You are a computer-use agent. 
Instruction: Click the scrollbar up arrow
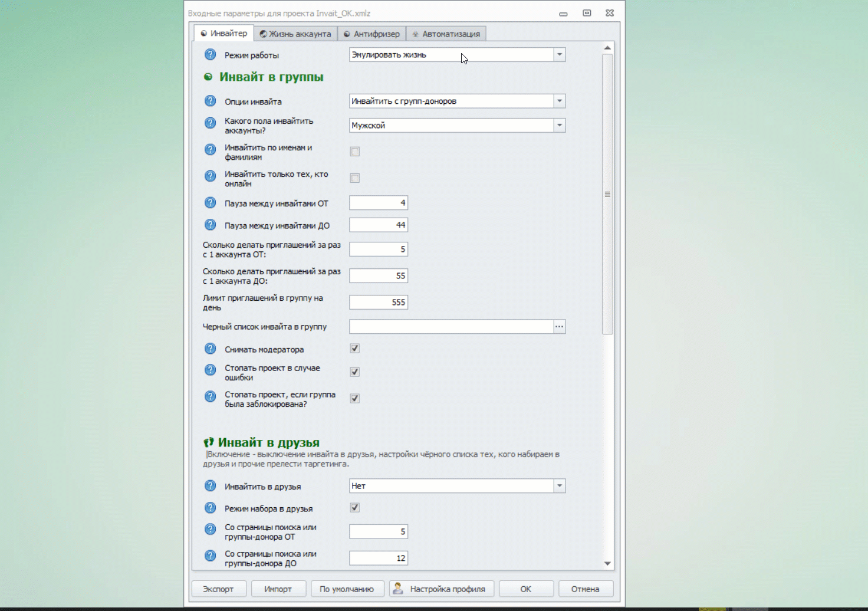pos(607,48)
